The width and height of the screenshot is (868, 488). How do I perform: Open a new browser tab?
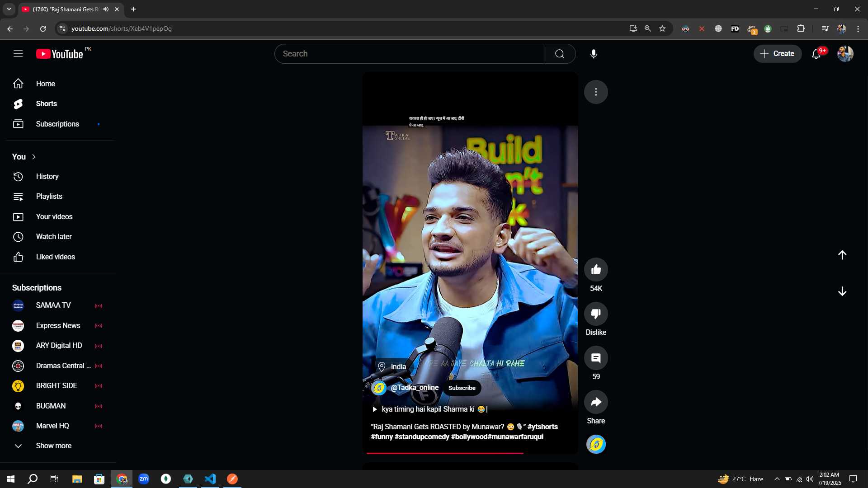[133, 9]
